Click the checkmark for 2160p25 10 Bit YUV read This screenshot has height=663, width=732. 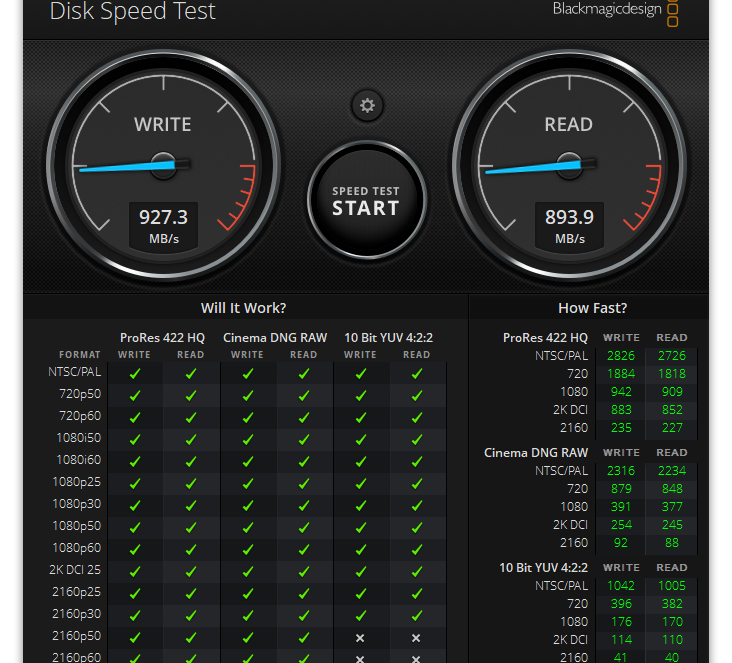click(x=417, y=593)
